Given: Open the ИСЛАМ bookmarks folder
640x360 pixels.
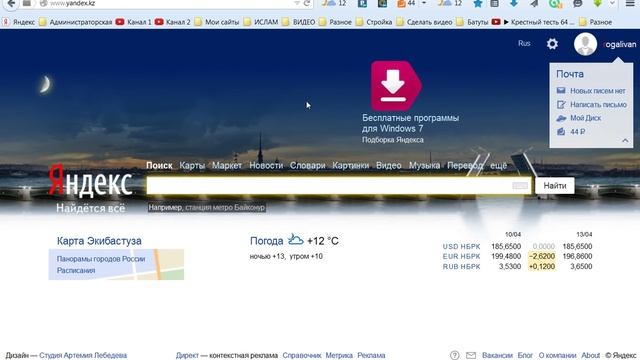Looking at the screenshot, I should (x=261, y=22).
